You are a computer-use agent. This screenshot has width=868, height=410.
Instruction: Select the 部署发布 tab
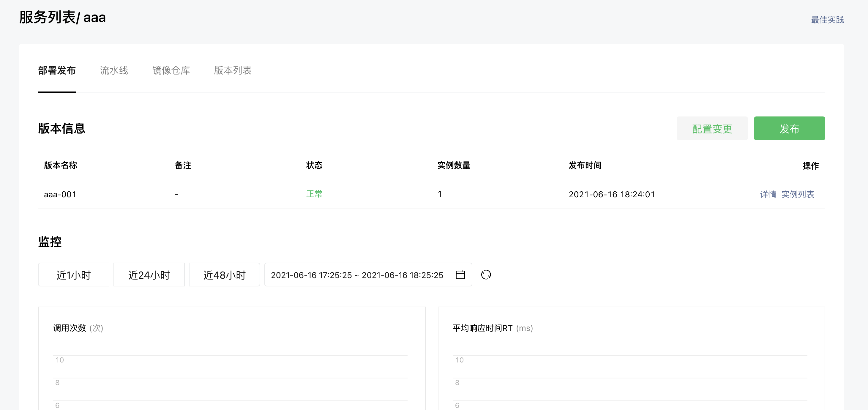(x=57, y=70)
